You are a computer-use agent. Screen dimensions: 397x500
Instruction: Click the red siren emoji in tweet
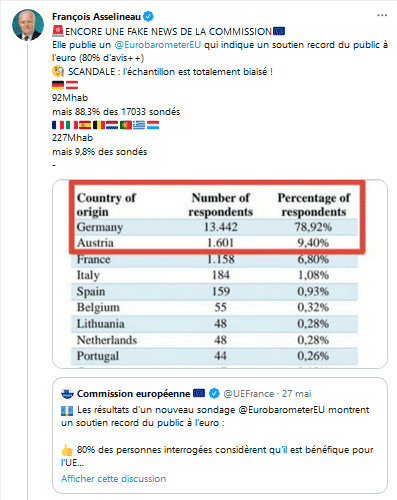tap(58, 31)
